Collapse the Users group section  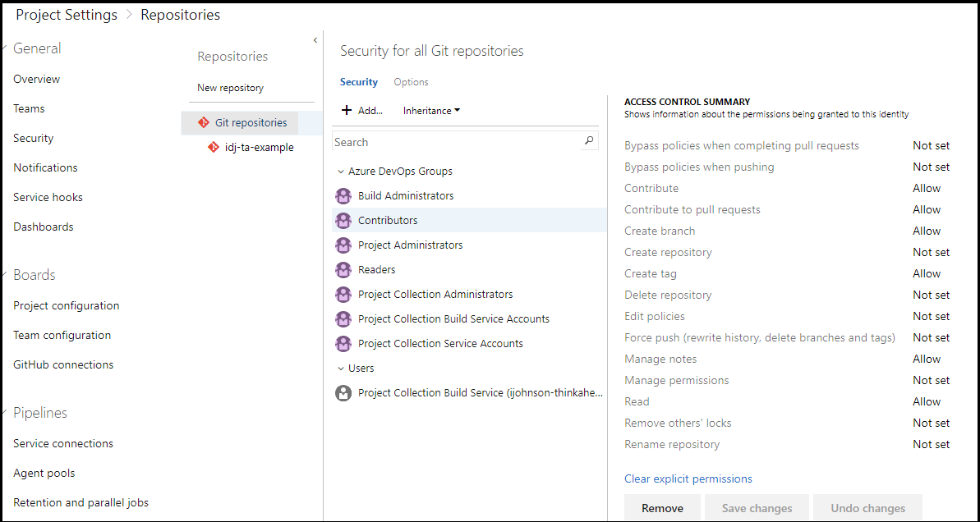[341, 369]
